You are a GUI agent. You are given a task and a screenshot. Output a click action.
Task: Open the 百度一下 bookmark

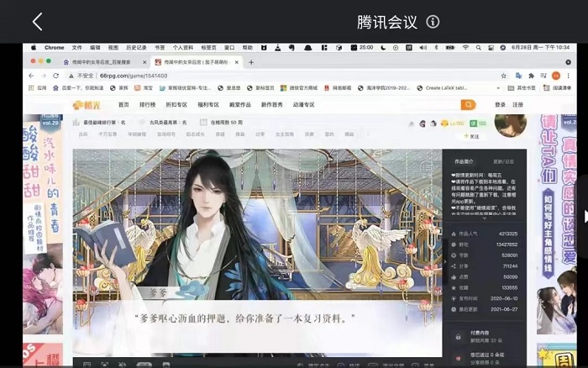tap(78, 87)
